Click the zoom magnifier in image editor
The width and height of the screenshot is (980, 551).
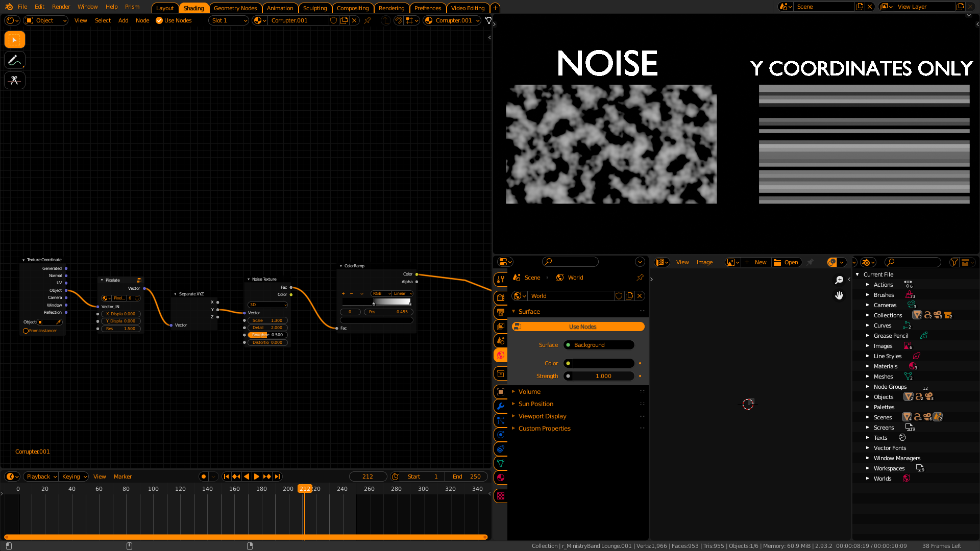(839, 280)
